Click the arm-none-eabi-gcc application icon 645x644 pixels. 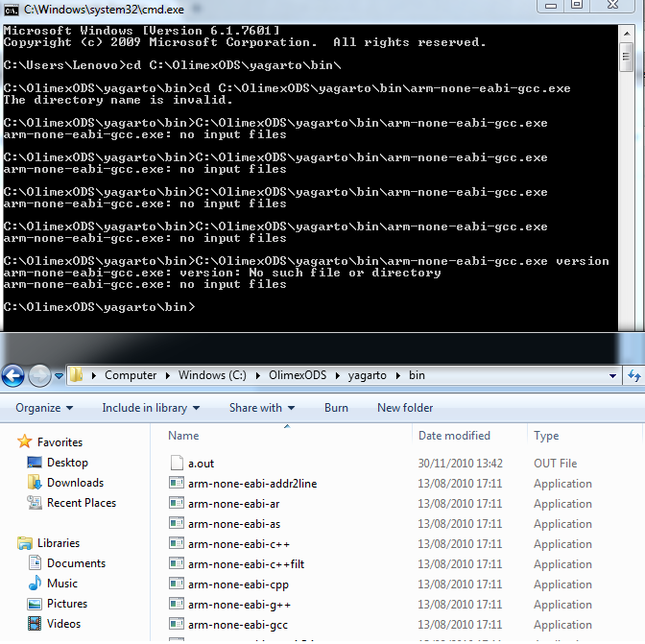[177, 624]
